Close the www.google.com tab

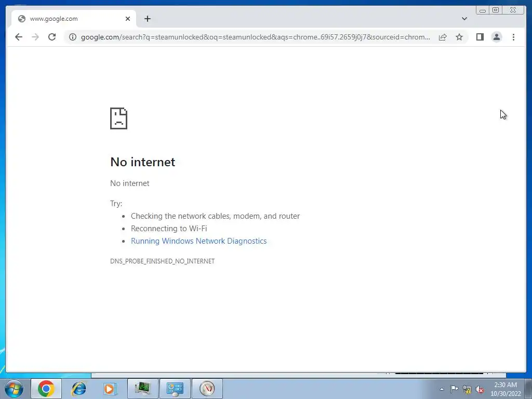tap(128, 19)
